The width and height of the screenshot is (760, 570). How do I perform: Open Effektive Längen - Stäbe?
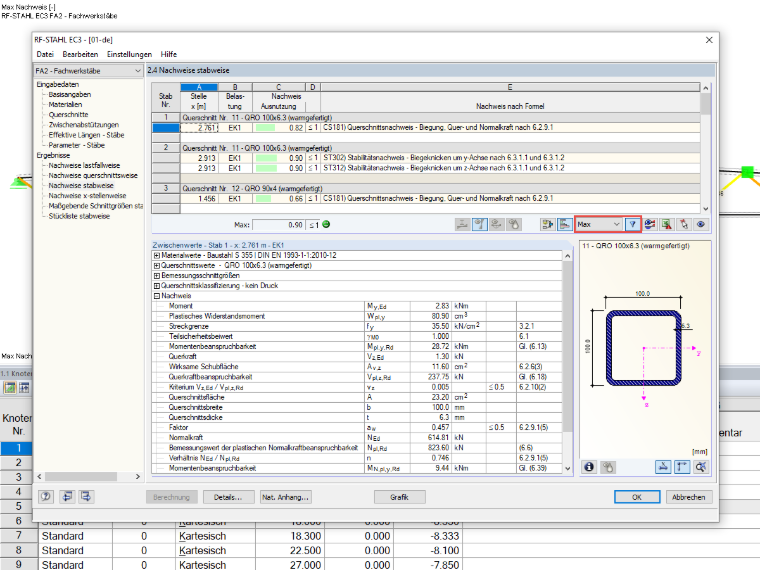click(x=86, y=135)
